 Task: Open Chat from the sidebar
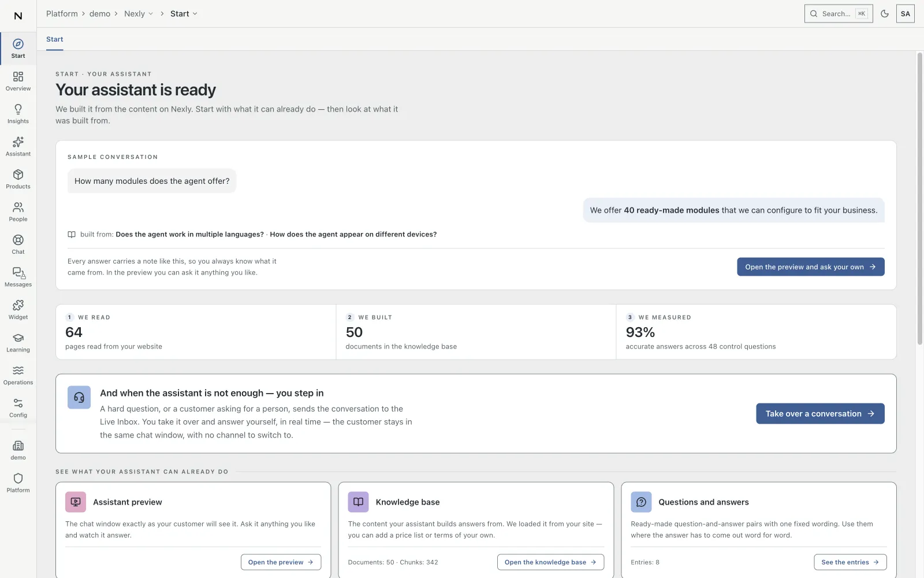tap(18, 244)
